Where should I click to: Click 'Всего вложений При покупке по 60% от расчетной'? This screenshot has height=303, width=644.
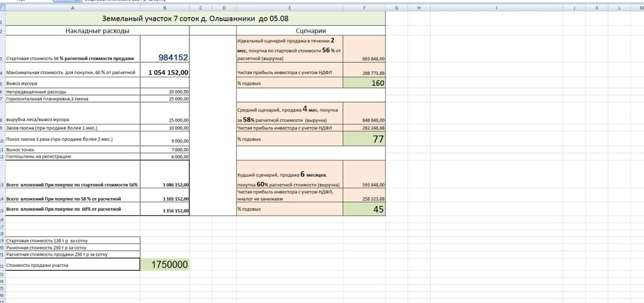click(72, 209)
